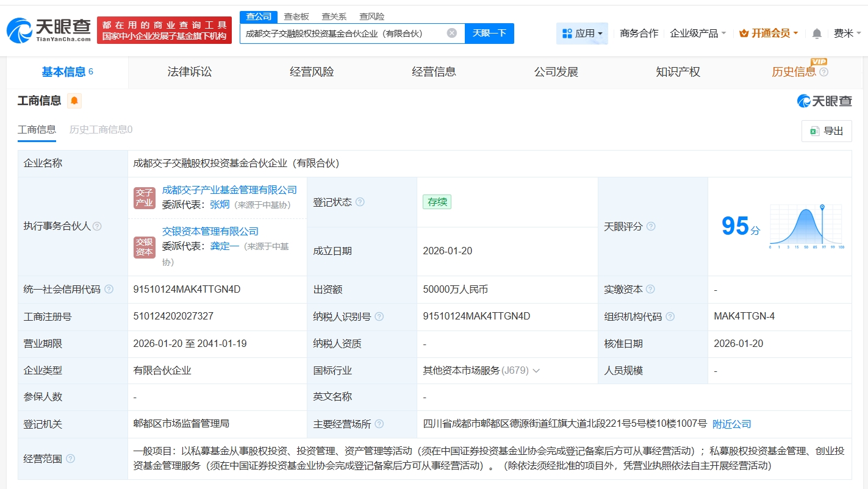Select the 查老板 search tab
Image resolution: width=868 pixels, height=489 pixels.
click(x=296, y=16)
